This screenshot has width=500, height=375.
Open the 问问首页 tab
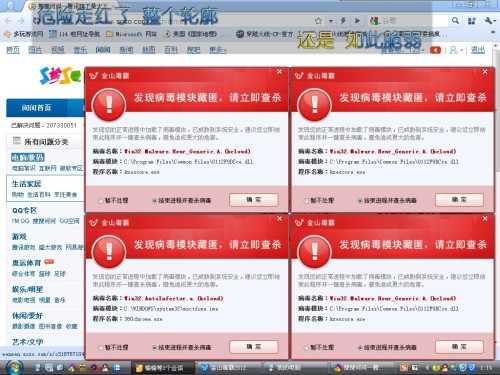pos(36,108)
